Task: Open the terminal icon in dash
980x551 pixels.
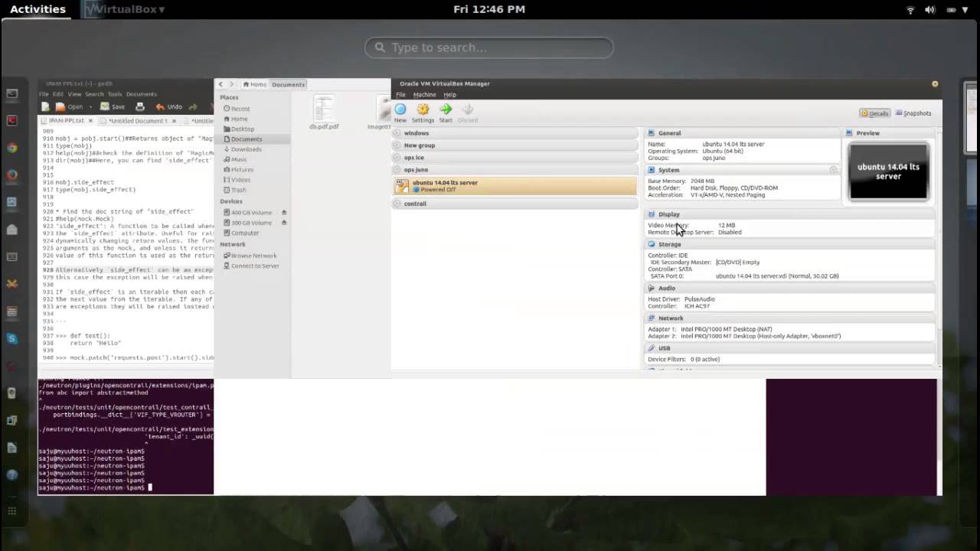Action: (x=11, y=93)
